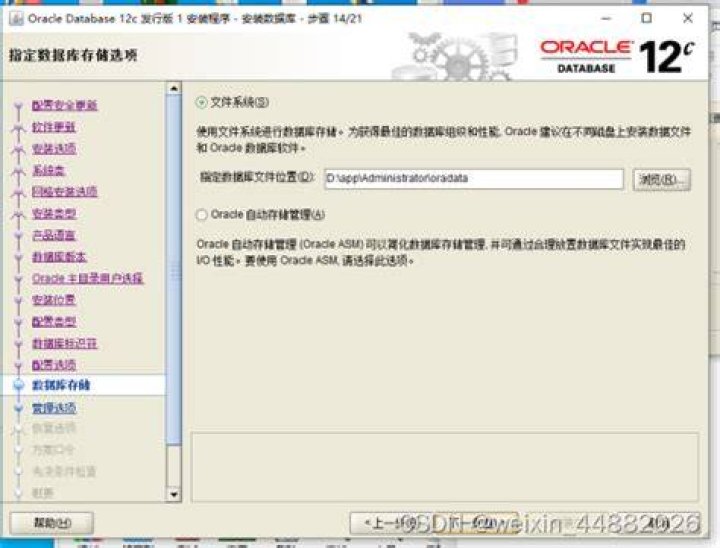
Task: Go to the 管理选项 step
Action: (x=54, y=408)
